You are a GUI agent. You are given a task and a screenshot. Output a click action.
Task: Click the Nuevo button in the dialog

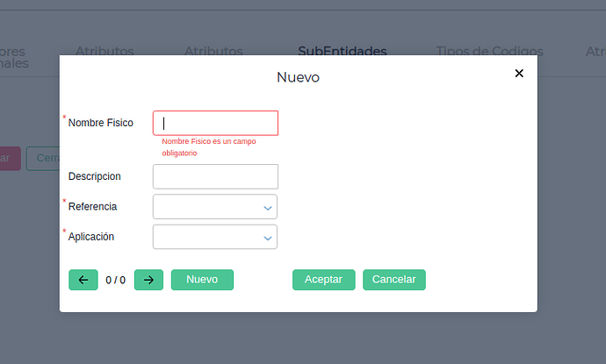pyautogui.click(x=202, y=280)
